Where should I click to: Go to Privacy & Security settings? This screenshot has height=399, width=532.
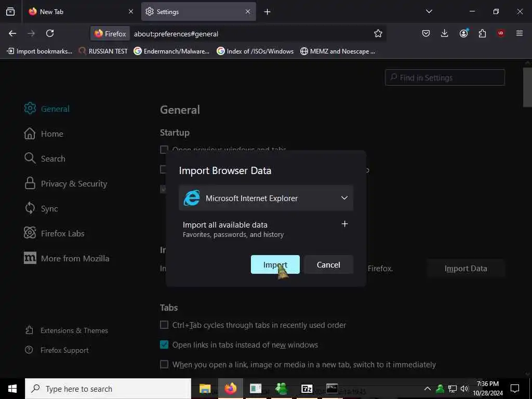point(66,183)
